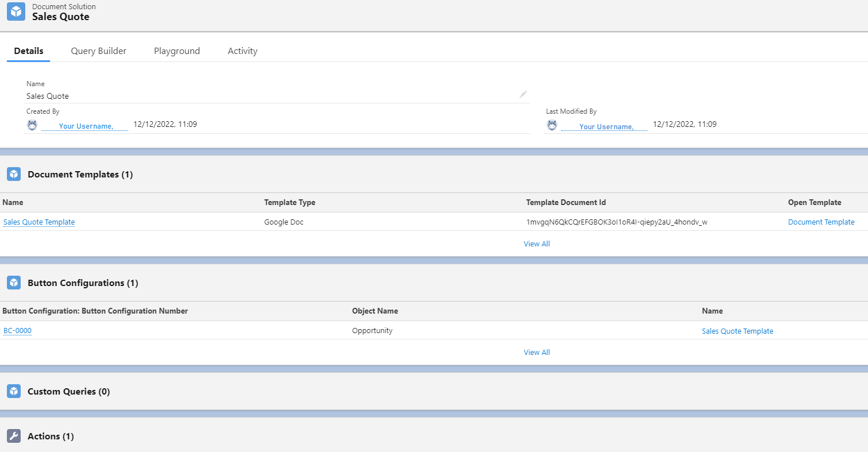Click the Actions wrench icon

(x=14, y=436)
